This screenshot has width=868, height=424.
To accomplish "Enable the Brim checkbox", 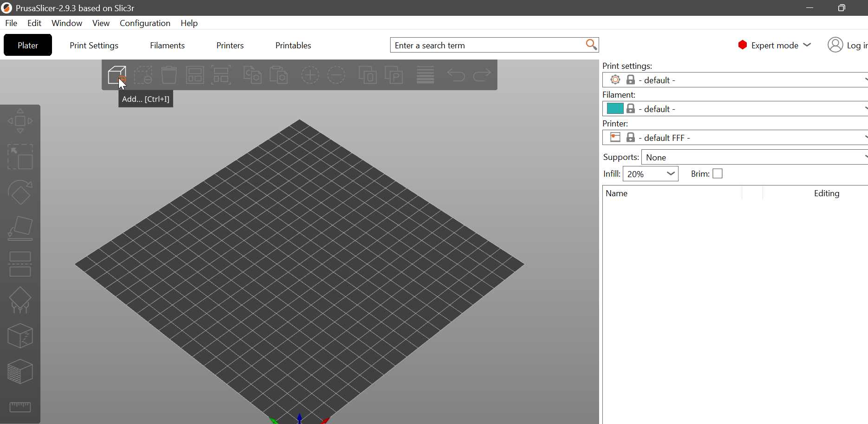I will 718,173.
